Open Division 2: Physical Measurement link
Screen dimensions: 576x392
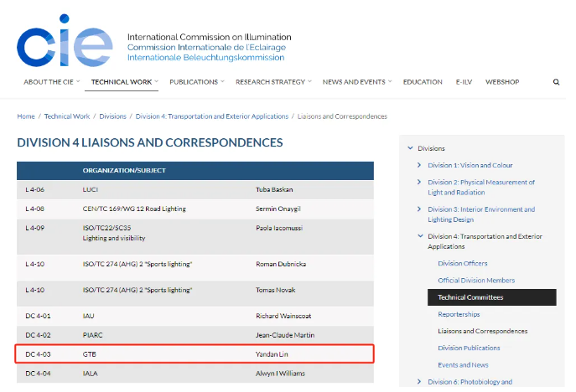481,187
